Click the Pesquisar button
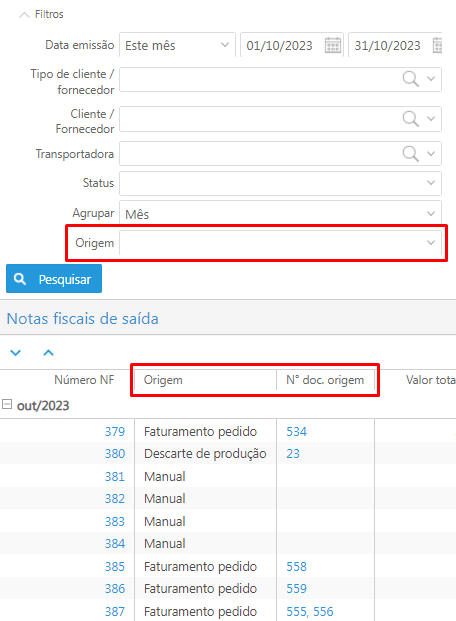Viewport: 456px width, 621px height. click(54, 279)
